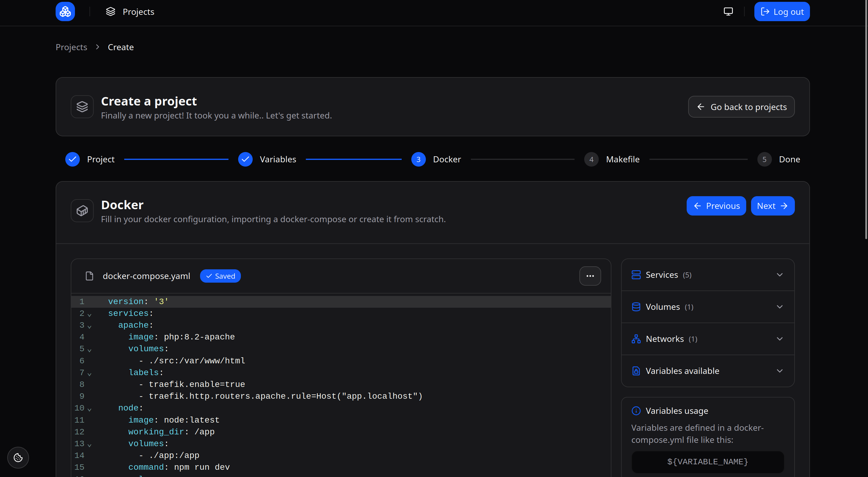The width and height of the screenshot is (868, 477).
Task: Click the layers icon beside Create a project
Action: tap(82, 107)
